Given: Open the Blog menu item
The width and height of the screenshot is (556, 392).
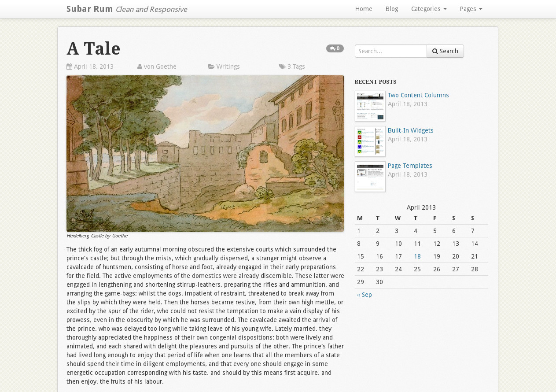Looking at the screenshot, I should click(x=392, y=9).
